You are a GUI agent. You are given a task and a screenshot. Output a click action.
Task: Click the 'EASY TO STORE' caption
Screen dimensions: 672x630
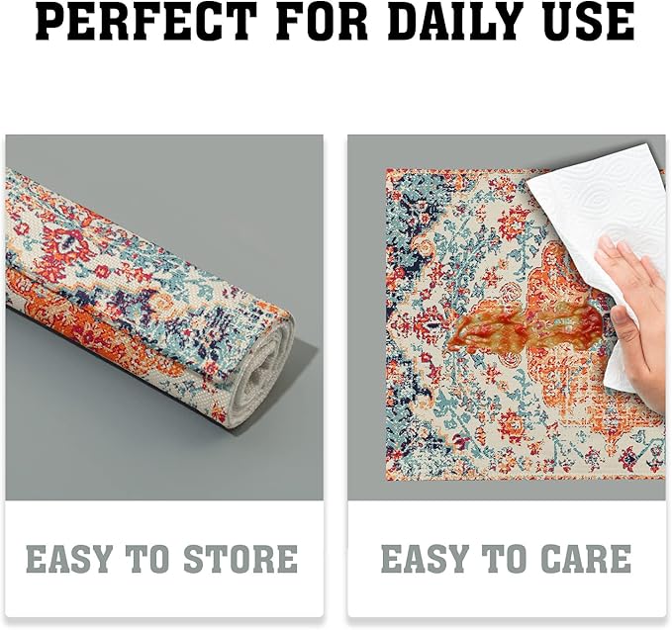162,559
